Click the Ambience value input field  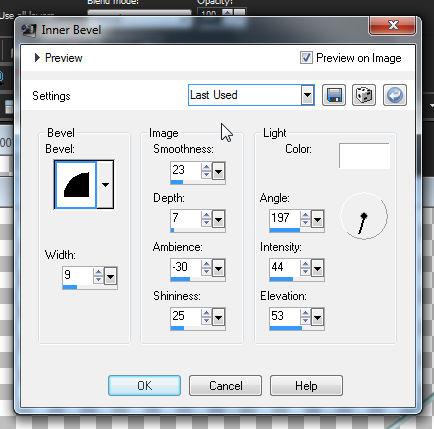coord(186,267)
